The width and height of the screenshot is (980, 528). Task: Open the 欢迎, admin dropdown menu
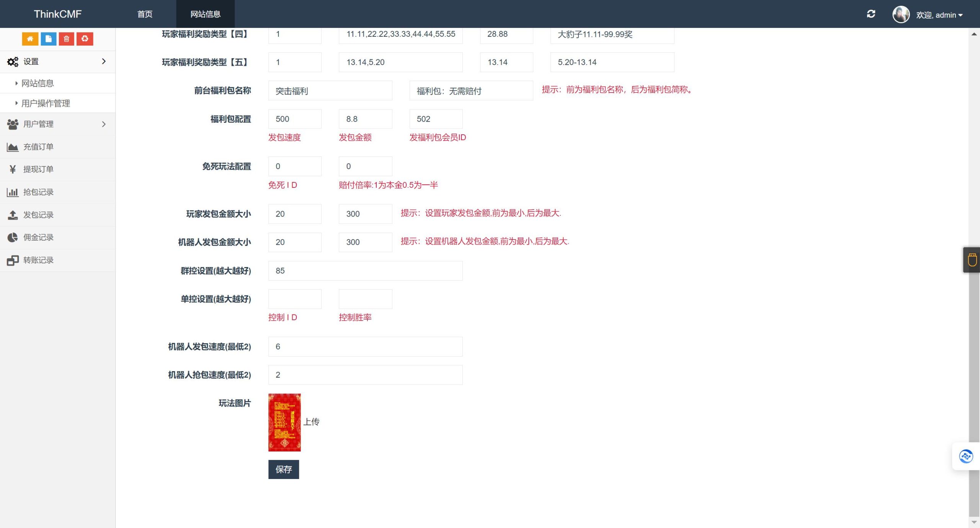click(x=939, y=15)
